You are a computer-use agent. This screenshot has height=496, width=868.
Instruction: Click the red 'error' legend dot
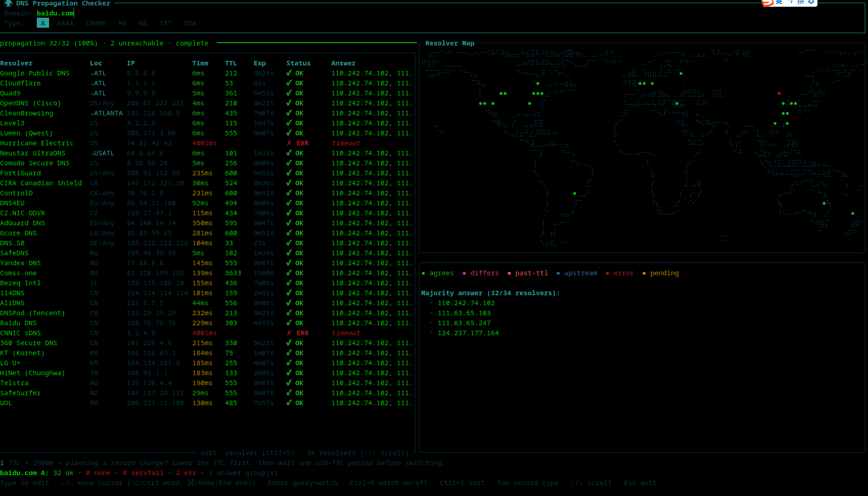pos(607,273)
